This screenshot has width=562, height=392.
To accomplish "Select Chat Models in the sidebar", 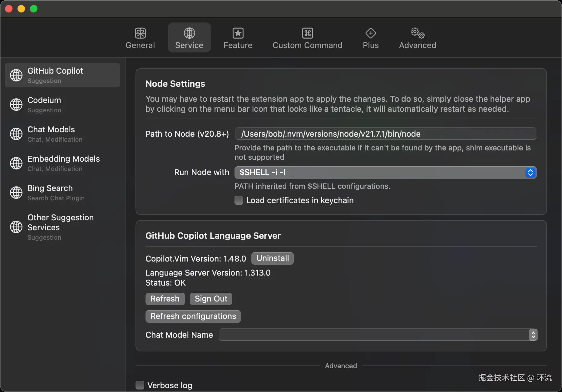I will pos(62,134).
